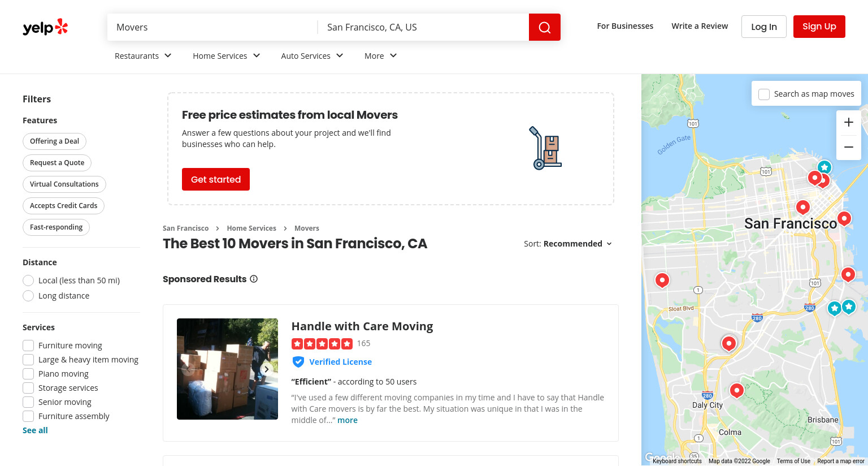Click the red map pin near Sloat Blvd
The width and height of the screenshot is (868, 466).
(662, 281)
